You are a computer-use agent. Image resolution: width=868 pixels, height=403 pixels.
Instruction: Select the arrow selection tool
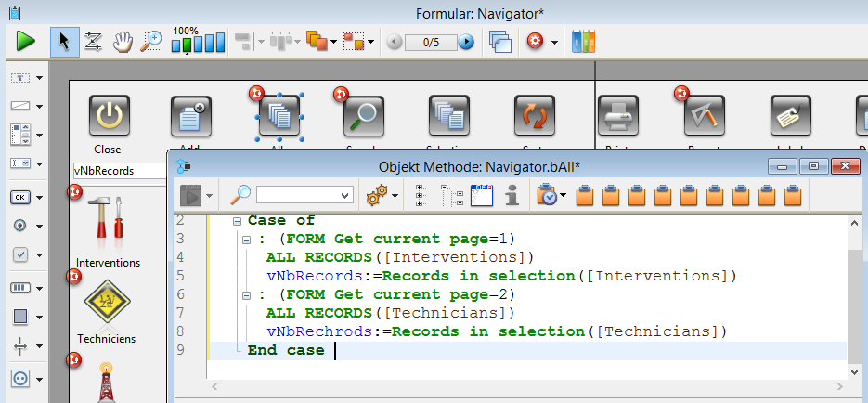pos(64,41)
